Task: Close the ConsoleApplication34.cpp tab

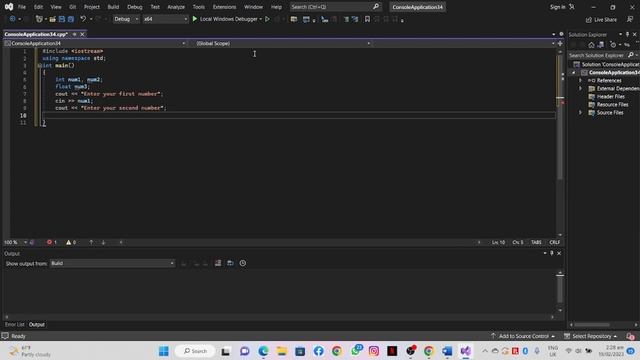Action: [82, 34]
